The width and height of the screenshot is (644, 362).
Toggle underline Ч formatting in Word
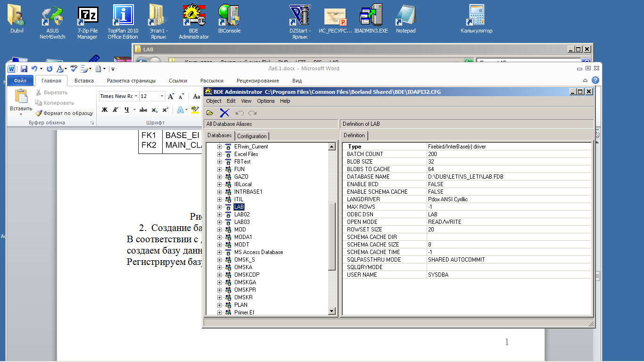127,110
